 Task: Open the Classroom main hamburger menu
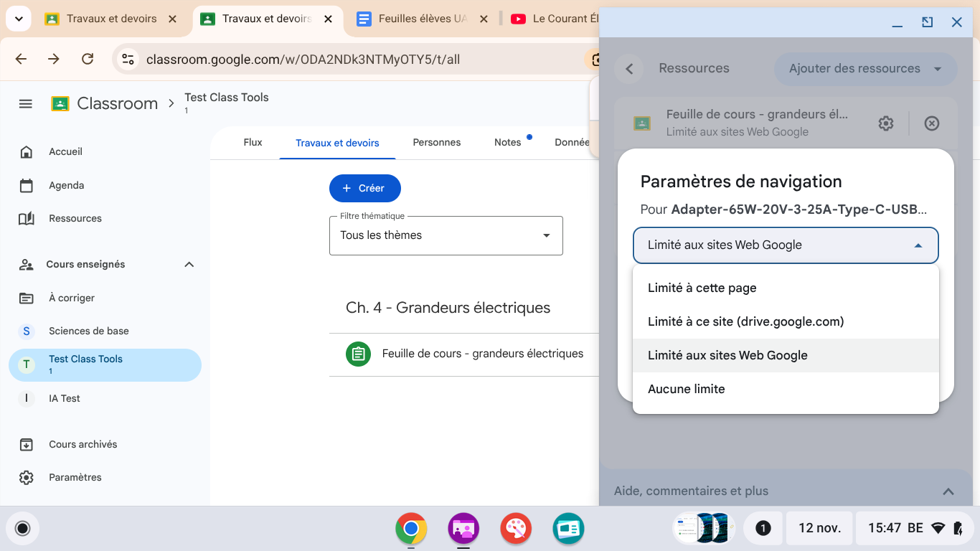[26, 104]
